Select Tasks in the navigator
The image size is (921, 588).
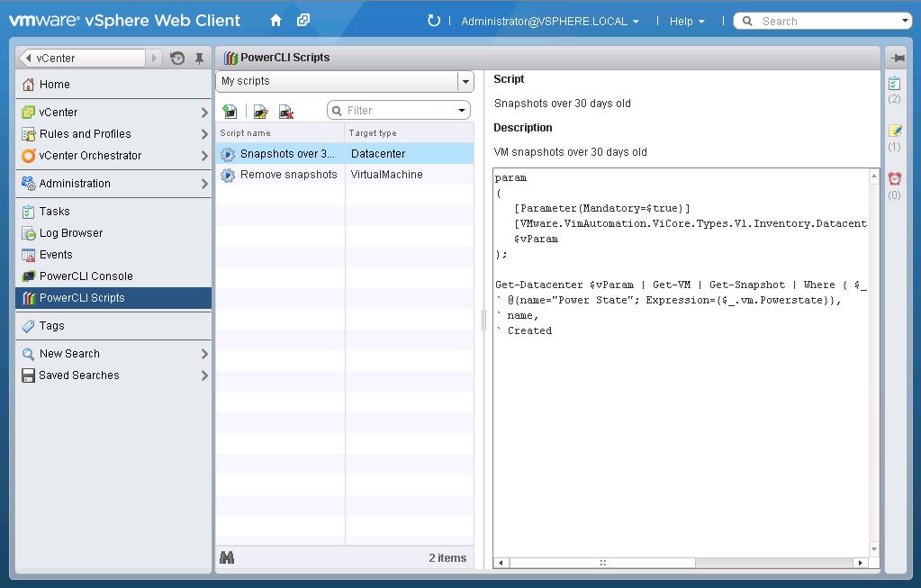pos(113,212)
